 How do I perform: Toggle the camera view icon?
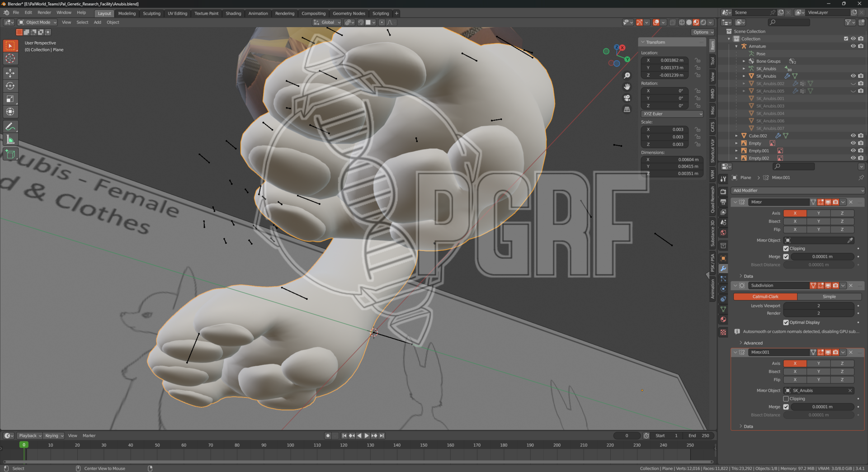pos(627,98)
